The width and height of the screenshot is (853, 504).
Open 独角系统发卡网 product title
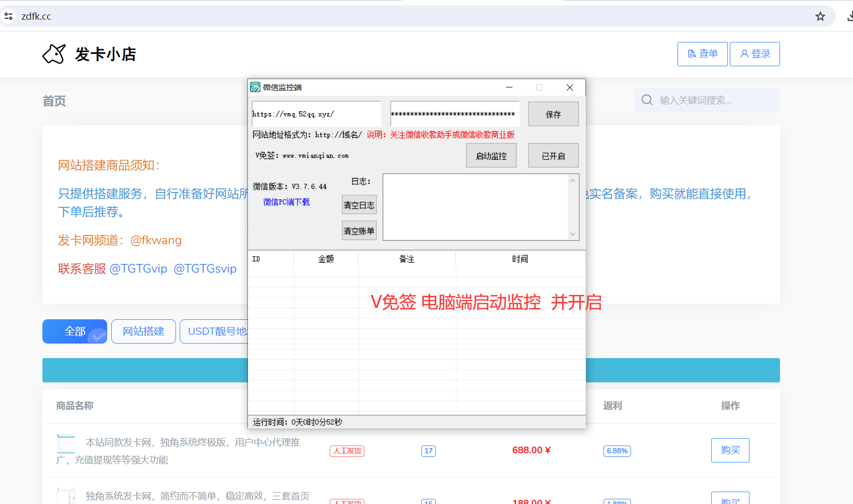(x=197, y=496)
